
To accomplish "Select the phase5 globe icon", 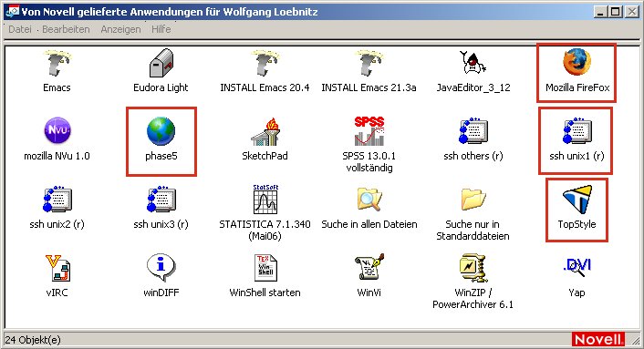I will 161,131.
